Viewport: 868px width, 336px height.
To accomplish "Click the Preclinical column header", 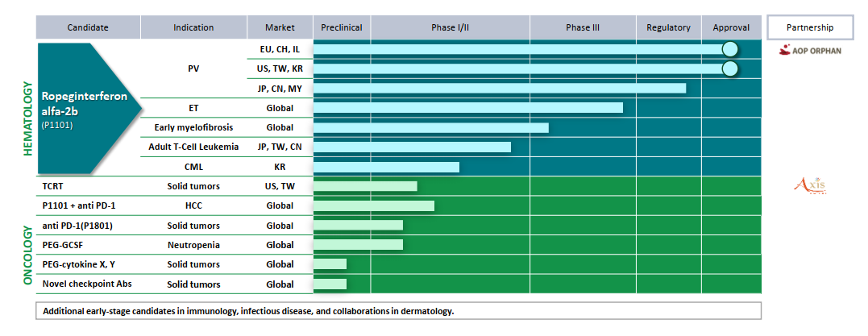I will tap(342, 27).
